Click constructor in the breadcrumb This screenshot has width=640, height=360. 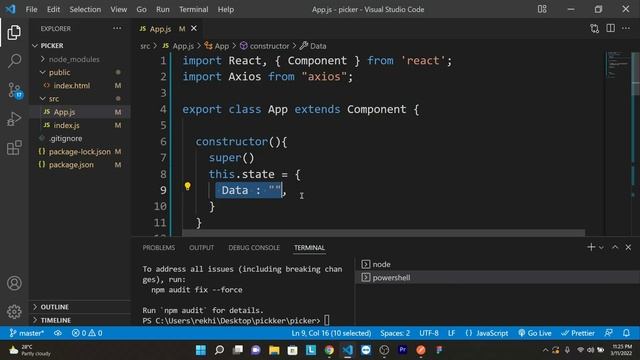(x=264, y=46)
